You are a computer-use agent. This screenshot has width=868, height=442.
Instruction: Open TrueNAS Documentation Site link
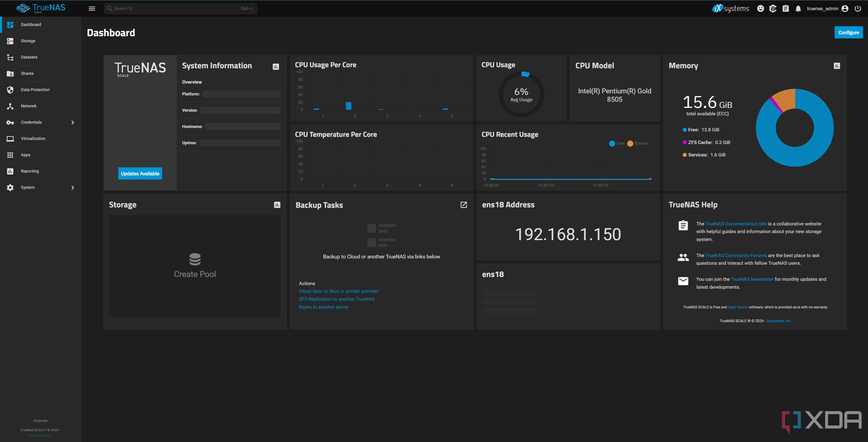pyautogui.click(x=736, y=224)
